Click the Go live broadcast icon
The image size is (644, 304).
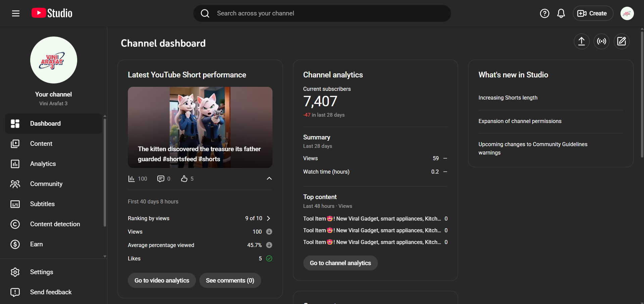click(x=601, y=41)
